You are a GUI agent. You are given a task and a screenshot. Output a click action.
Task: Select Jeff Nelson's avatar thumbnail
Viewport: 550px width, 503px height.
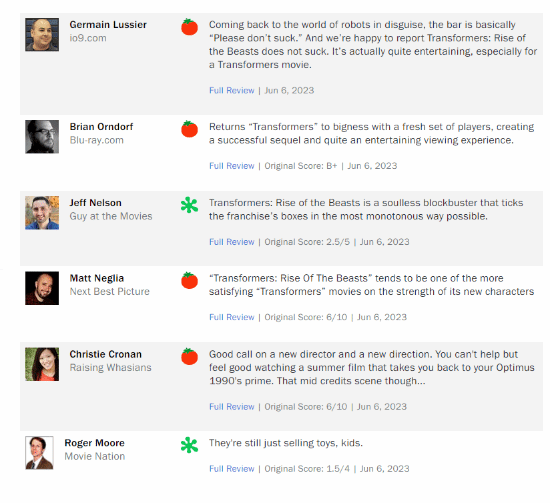coord(42,213)
